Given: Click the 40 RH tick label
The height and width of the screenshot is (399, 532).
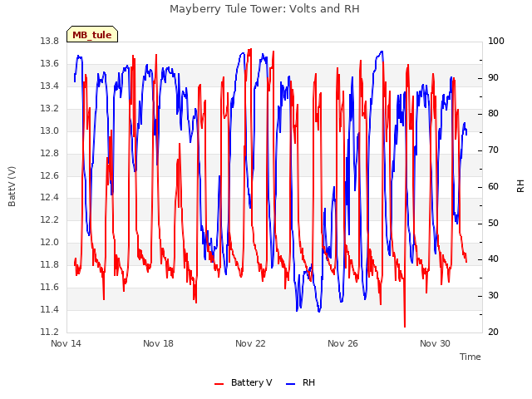Looking at the screenshot, I should pos(493,259).
